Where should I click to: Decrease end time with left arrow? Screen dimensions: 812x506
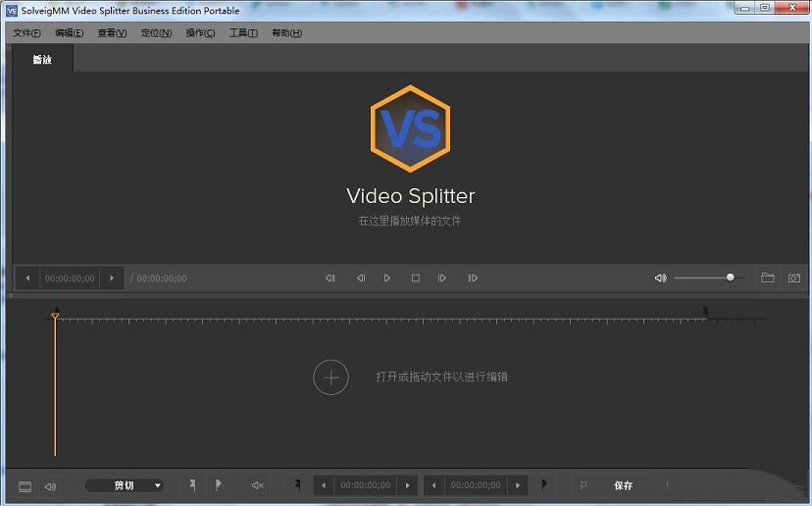(x=434, y=485)
